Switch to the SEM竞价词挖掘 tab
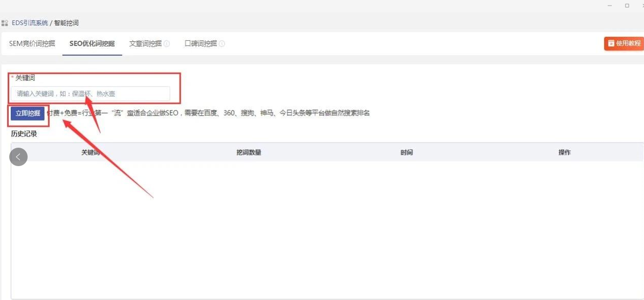The height and width of the screenshot is (300, 644). coord(32,43)
